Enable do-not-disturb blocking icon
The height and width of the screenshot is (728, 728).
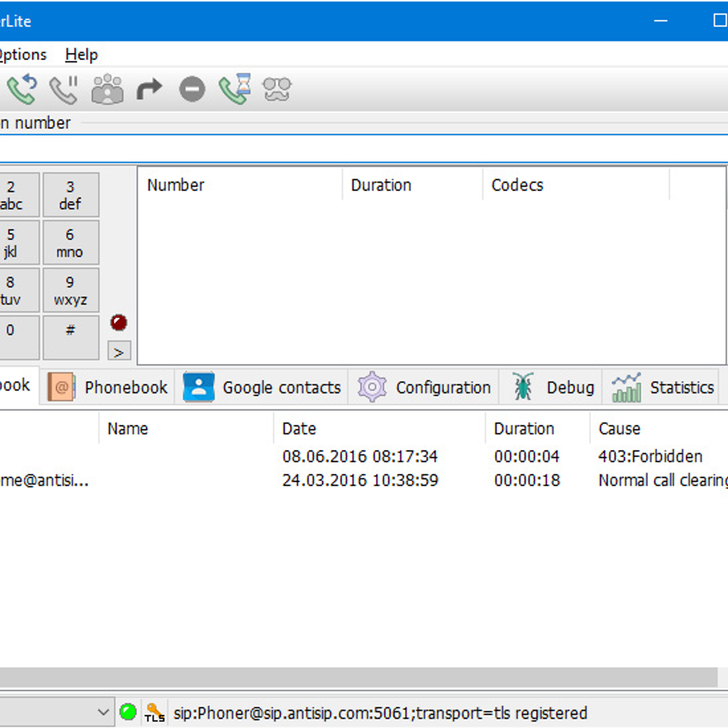(192, 89)
